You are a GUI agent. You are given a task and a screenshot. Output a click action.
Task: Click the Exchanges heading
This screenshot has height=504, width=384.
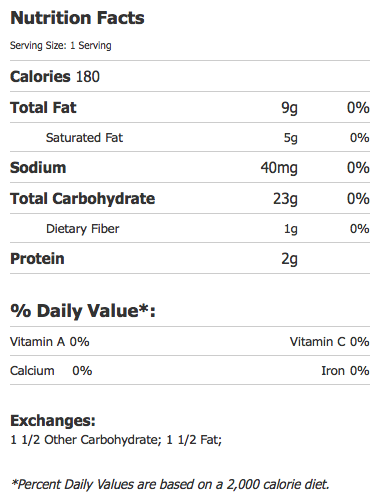click(53, 420)
